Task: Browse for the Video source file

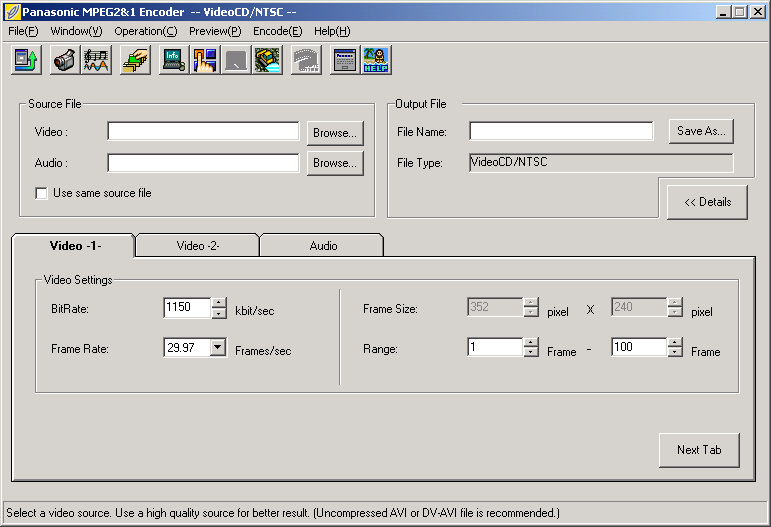Action: coord(335,133)
